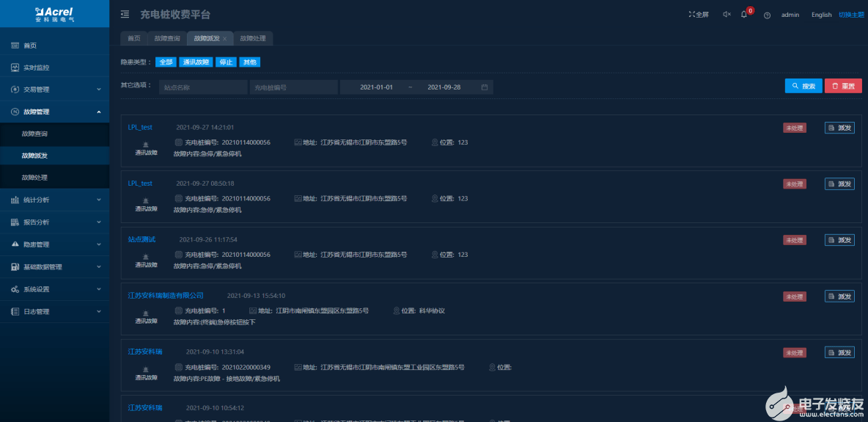
Task: Dispatch the LPL_test 14:21:01 fault via 派发
Action: click(839, 128)
